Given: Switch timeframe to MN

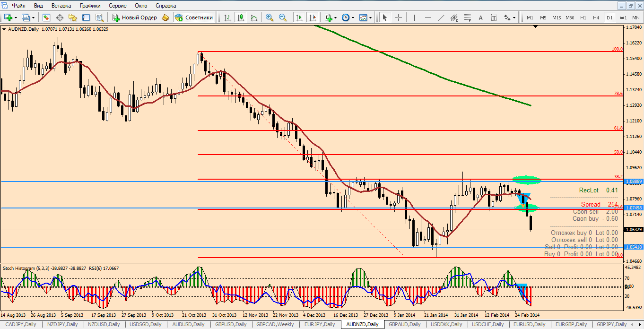Looking at the screenshot, I should click(636, 17).
